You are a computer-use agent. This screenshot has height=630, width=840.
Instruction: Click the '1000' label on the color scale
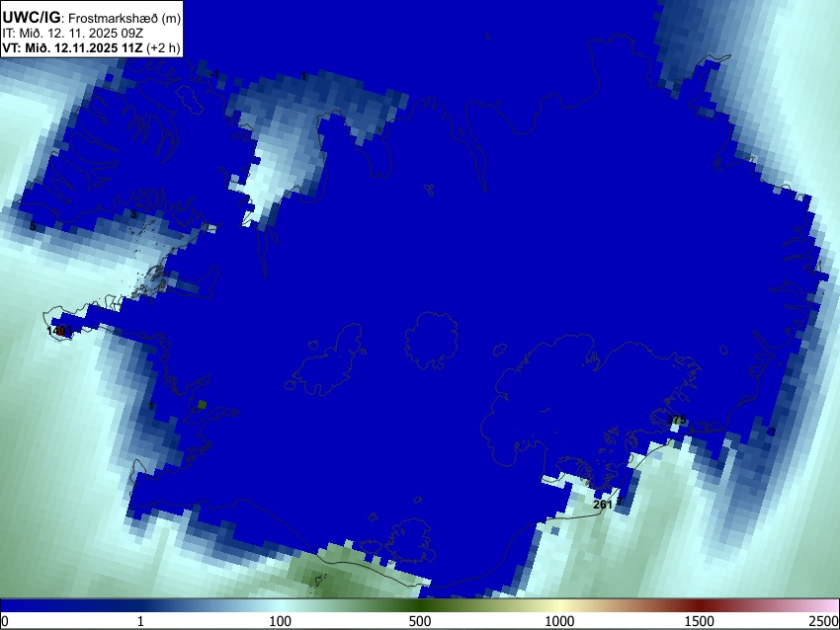coord(559,621)
